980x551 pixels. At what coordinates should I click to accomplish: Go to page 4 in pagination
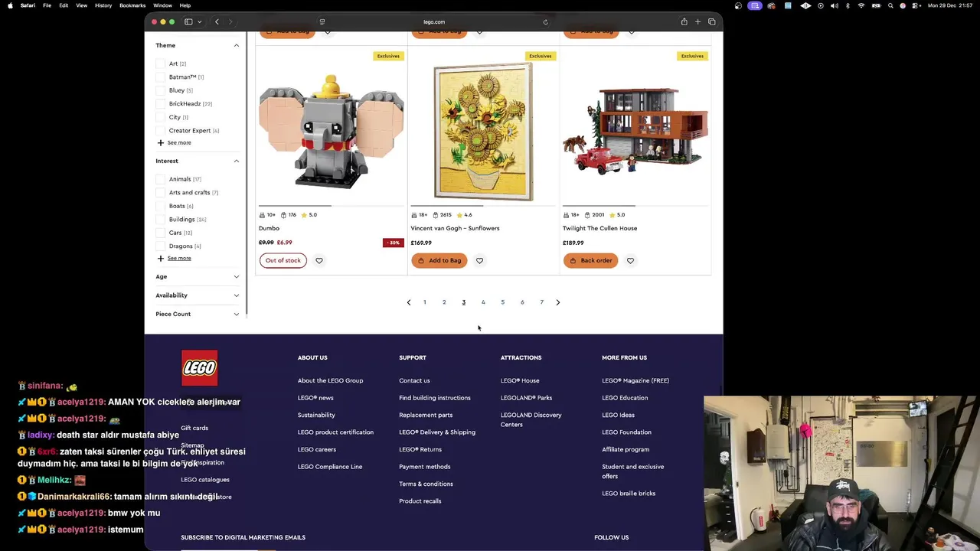(x=483, y=302)
